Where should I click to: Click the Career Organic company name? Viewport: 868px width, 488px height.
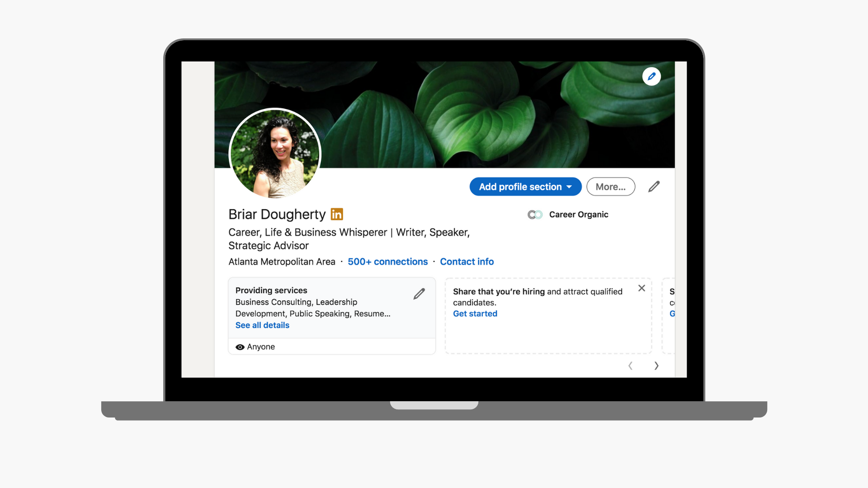pyautogui.click(x=578, y=215)
